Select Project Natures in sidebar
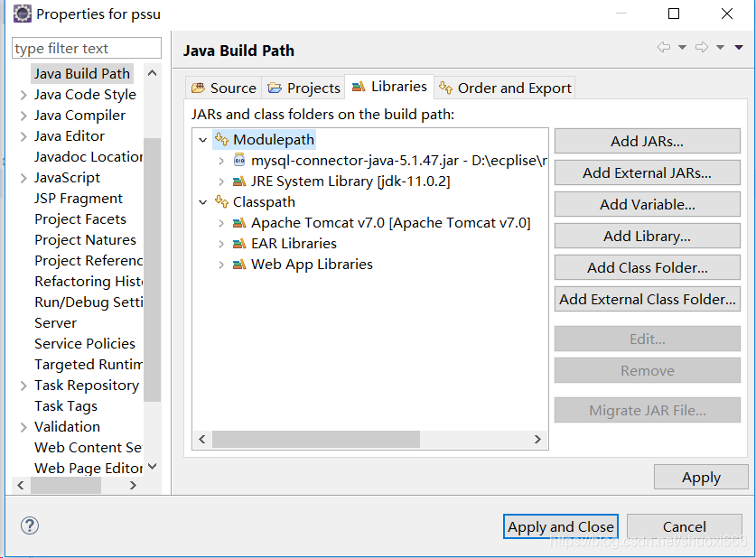 pyautogui.click(x=85, y=240)
